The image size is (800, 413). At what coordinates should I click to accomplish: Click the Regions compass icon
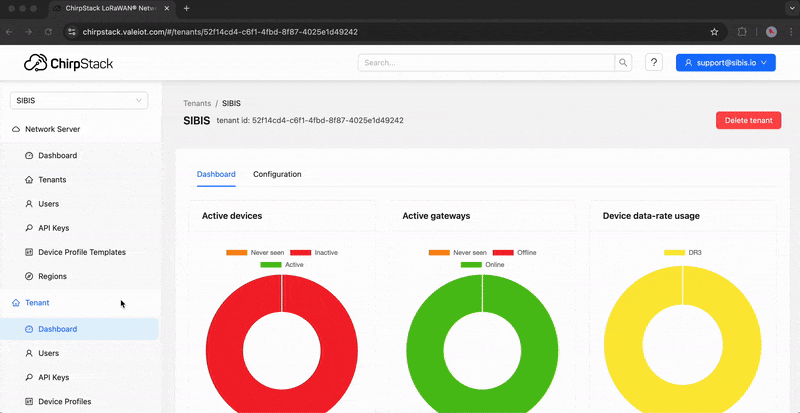(x=29, y=276)
